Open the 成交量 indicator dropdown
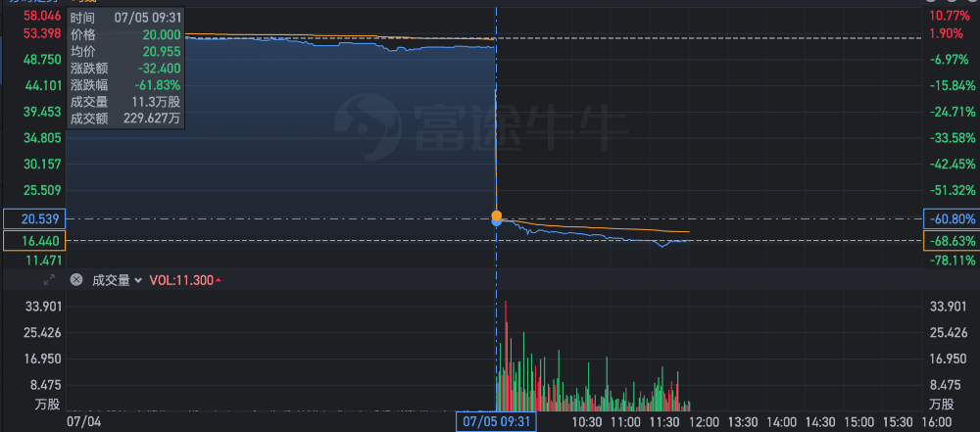980x432 pixels. tap(117, 280)
